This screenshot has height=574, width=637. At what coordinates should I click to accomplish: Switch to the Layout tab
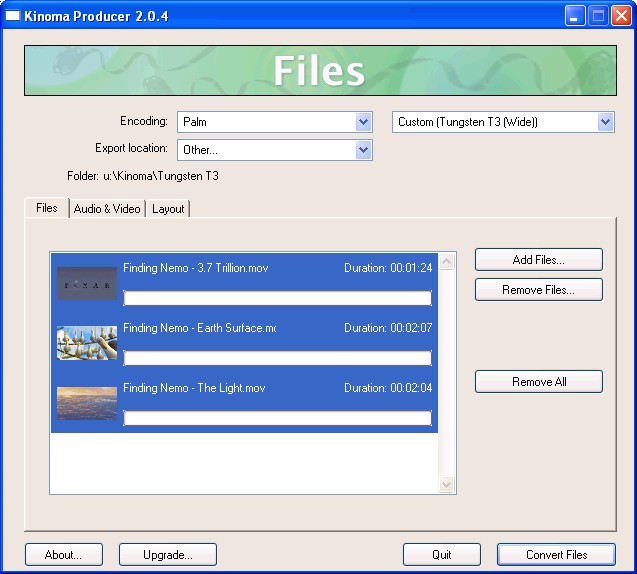pos(168,209)
